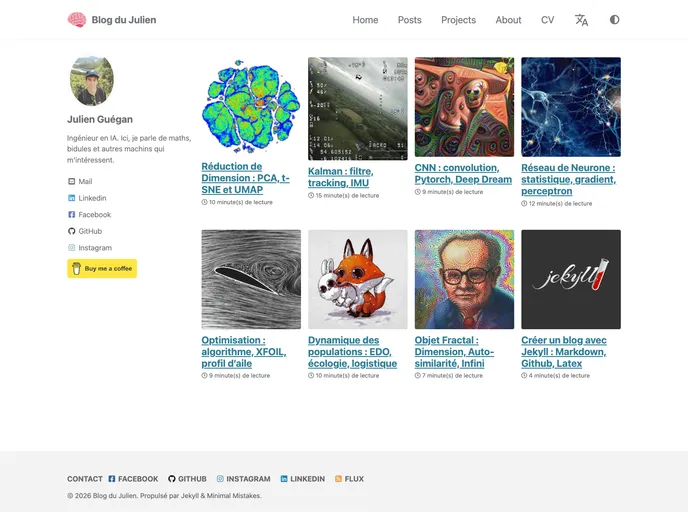The image size is (688, 512).
Task: Toggle dark mode theme
Action: coord(614,20)
